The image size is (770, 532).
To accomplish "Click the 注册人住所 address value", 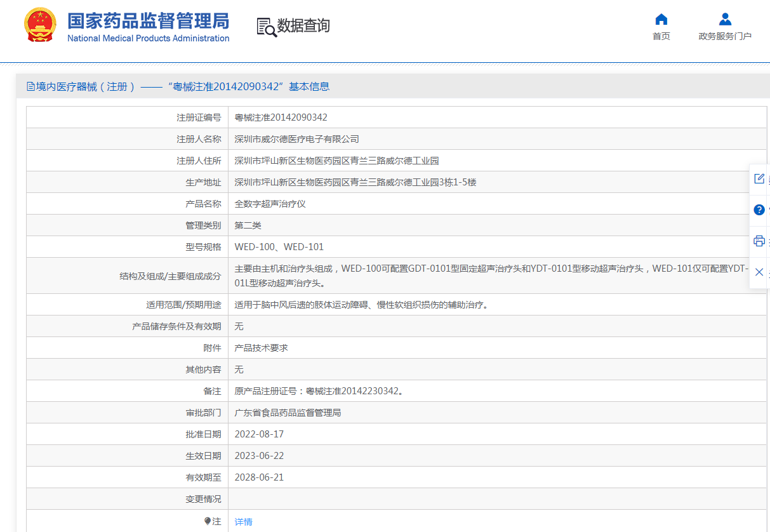I will (337, 161).
